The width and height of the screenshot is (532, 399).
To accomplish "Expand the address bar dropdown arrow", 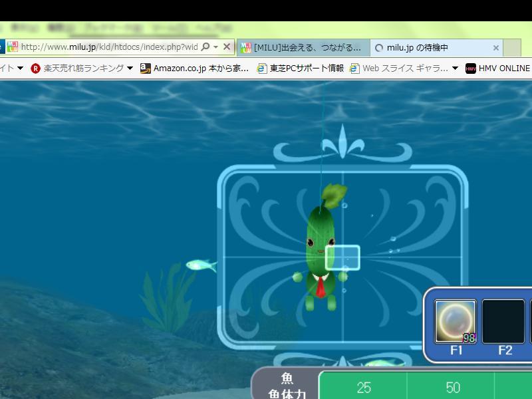I will coord(215,47).
